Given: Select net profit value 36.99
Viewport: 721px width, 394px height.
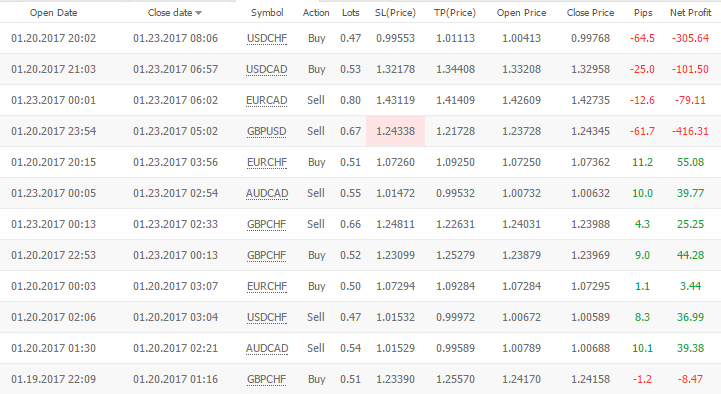Looking at the screenshot, I should tap(691, 317).
